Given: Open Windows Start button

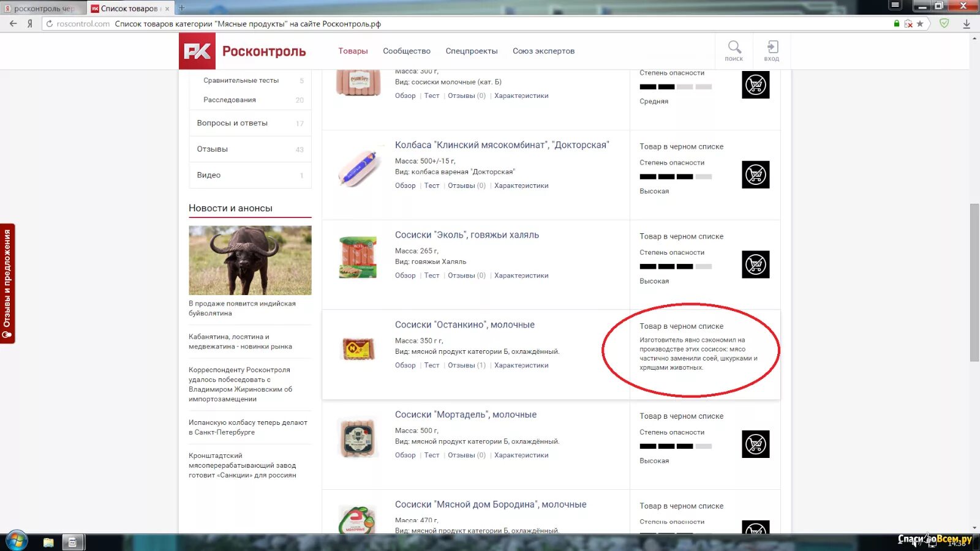Looking at the screenshot, I should pyautogui.click(x=17, y=541).
